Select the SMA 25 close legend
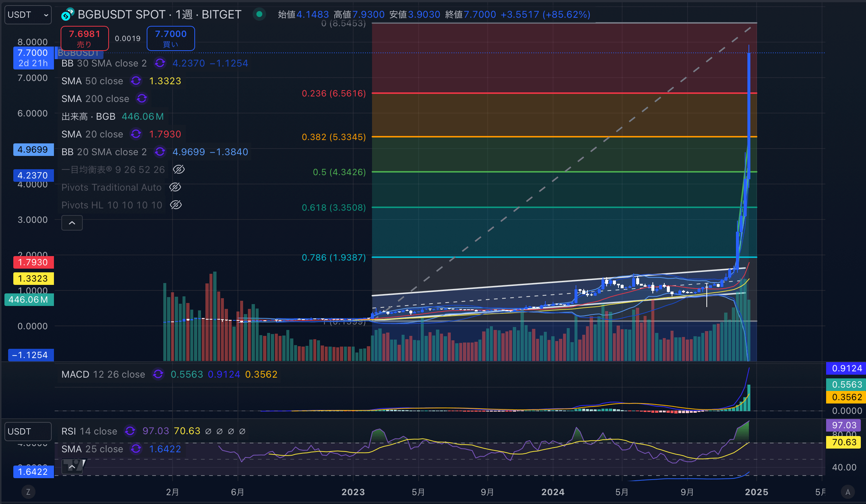 click(92, 449)
